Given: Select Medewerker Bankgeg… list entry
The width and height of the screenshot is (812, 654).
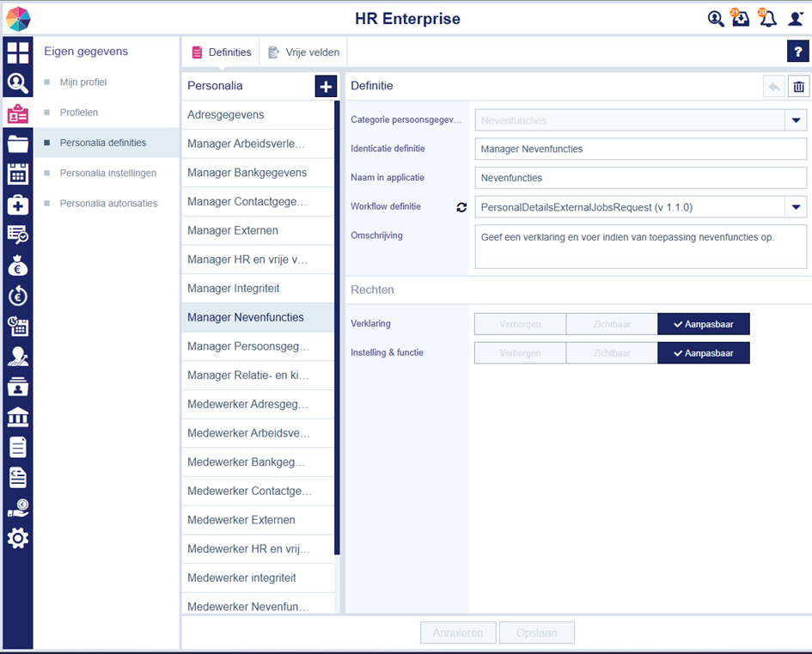Looking at the screenshot, I should tap(258, 462).
